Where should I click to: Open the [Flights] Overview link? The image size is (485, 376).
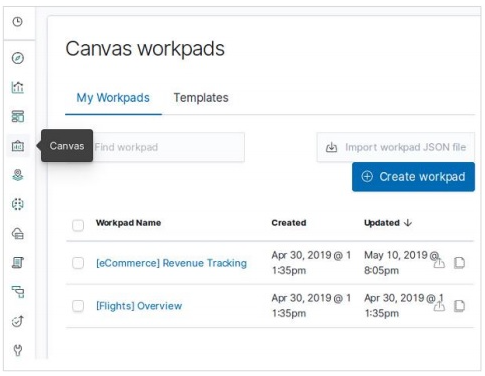pyautogui.click(x=139, y=306)
